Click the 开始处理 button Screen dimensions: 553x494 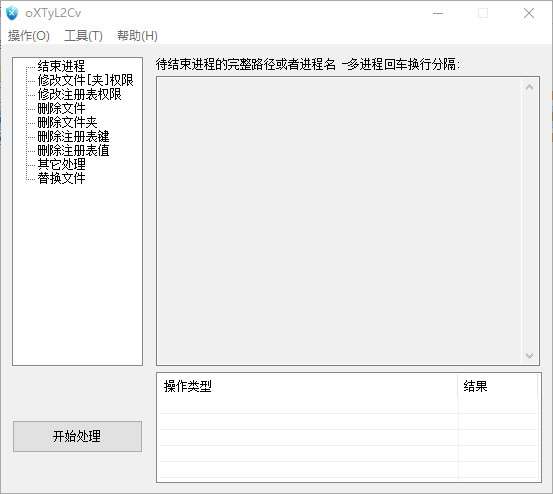coord(77,436)
